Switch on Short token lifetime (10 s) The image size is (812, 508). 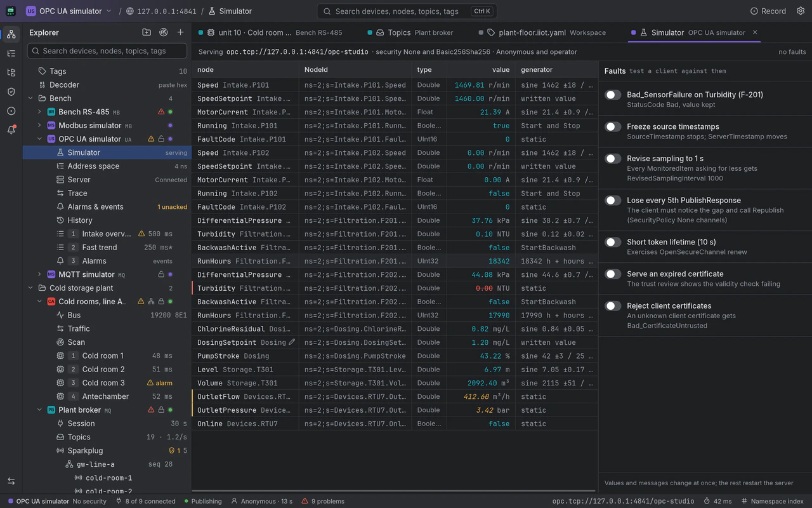(x=613, y=242)
